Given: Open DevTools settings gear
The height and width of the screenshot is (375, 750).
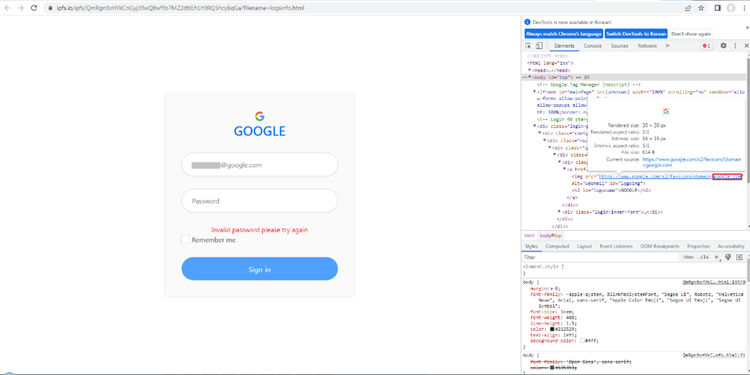Looking at the screenshot, I should 723,46.
